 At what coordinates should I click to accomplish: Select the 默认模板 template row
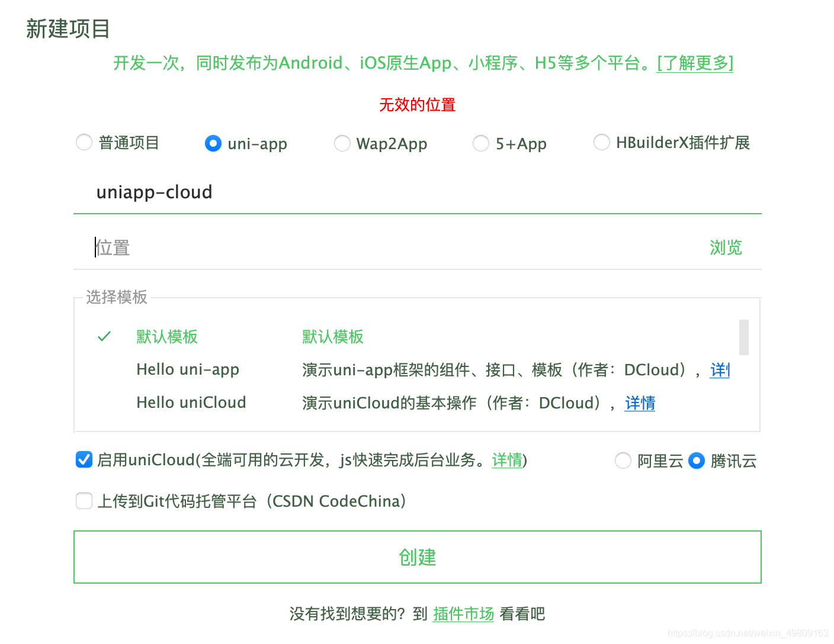click(415, 337)
